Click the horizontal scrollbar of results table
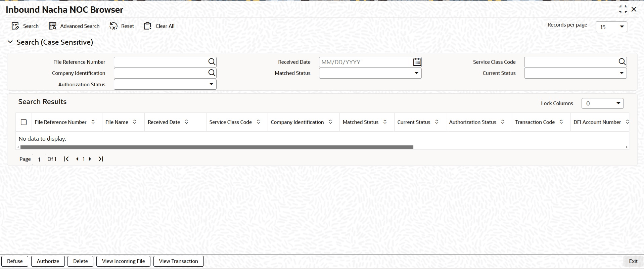 click(x=217, y=147)
